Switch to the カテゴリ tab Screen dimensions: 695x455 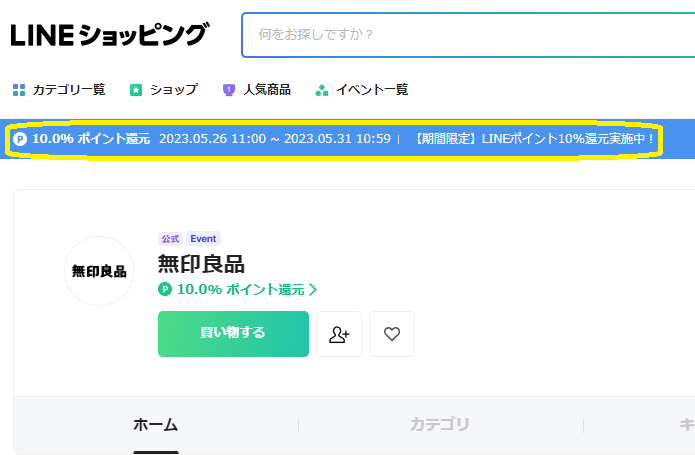(440, 425)
